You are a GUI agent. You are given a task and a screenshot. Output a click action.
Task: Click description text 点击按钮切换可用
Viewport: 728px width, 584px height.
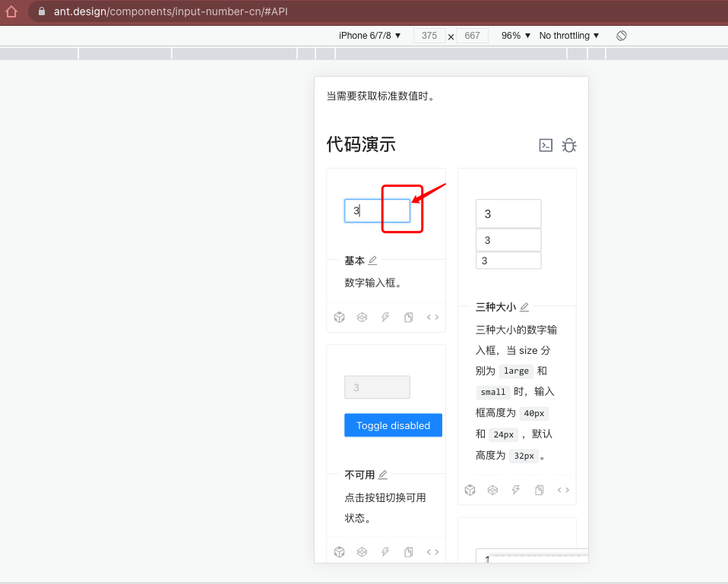385,497
